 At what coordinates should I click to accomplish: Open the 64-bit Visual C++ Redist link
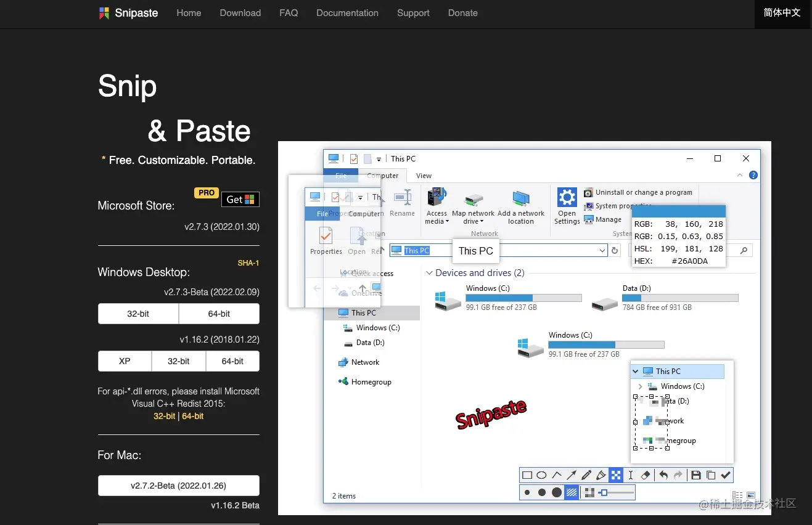click(x=193, y=416)
